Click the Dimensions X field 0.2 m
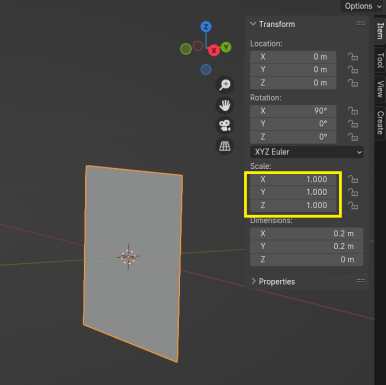386x385 pixels. [x=307, y=233]
